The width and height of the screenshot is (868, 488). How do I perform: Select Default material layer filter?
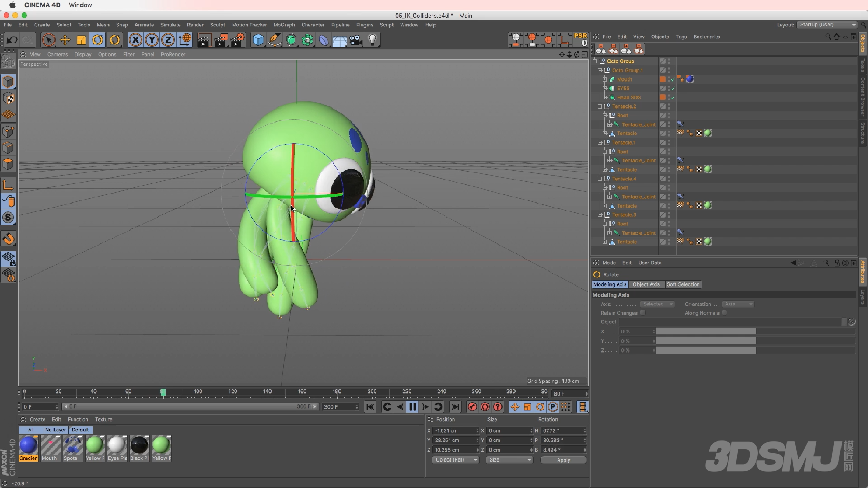pos(80,430)
